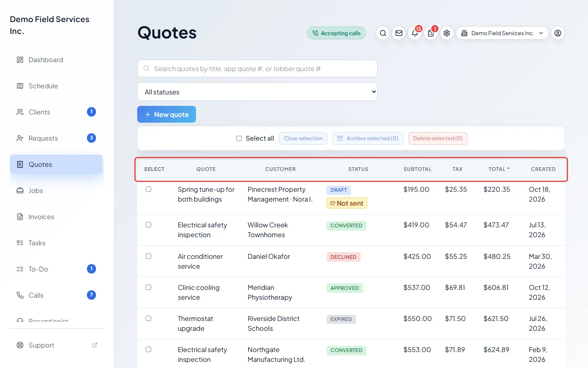Screen dimensions: 588x368
Task: Click the Not sent badge
Action: click(x=347, y=203)
